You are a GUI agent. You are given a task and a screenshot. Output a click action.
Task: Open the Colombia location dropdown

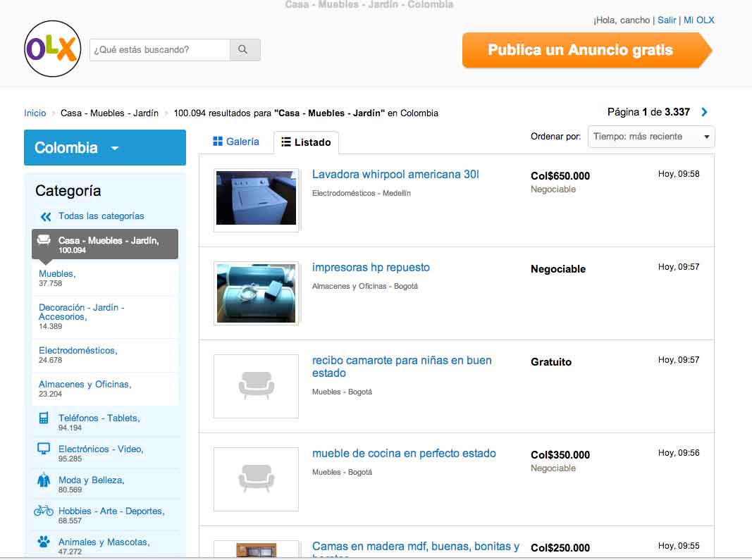104,147
